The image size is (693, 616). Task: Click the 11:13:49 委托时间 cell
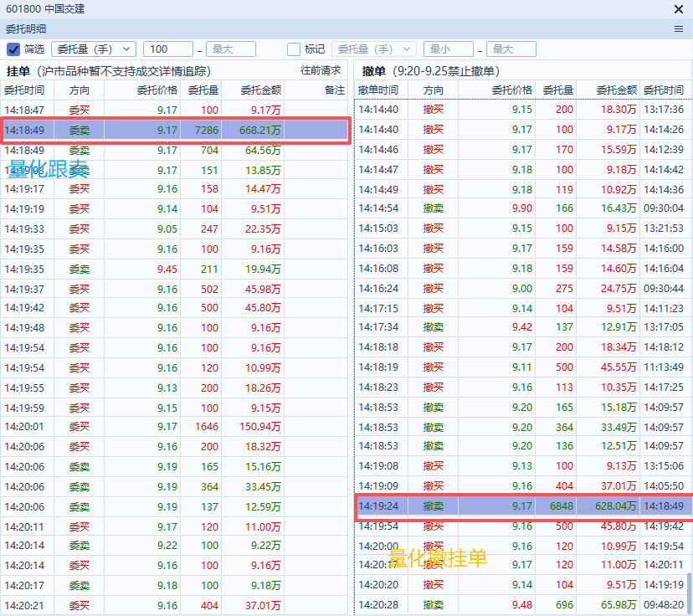(x=664, y=367)
